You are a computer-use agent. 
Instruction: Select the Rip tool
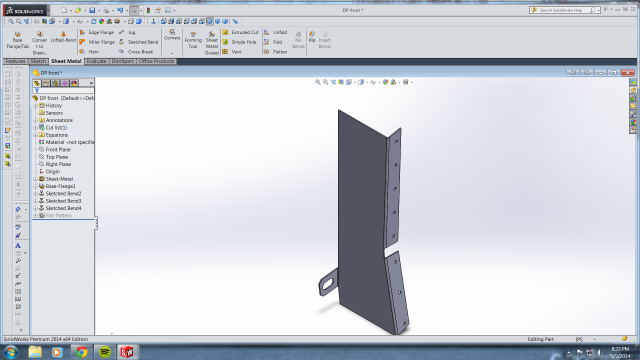[x=312, y=37]
